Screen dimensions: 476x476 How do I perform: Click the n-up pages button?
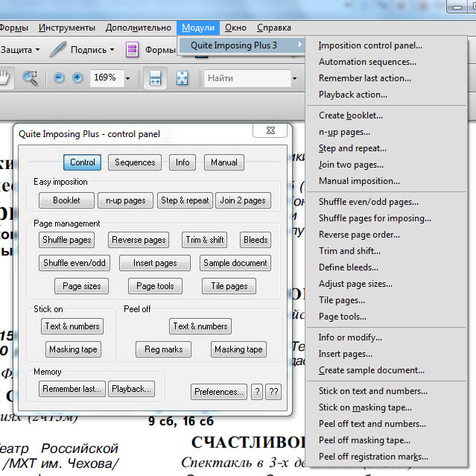[125, 200]
